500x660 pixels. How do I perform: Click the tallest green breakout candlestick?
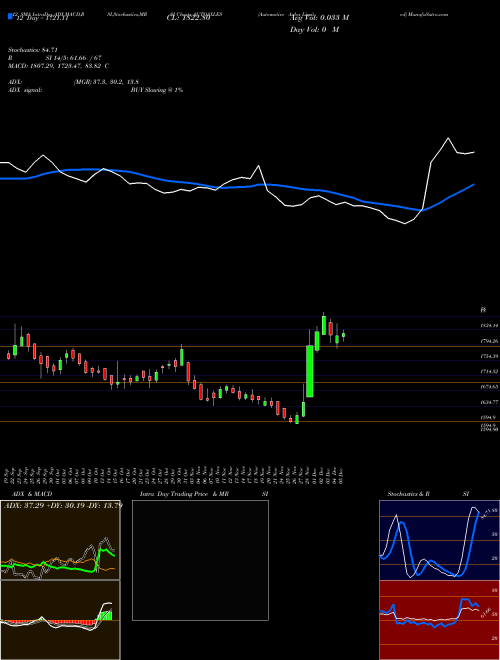pos(310,371)
